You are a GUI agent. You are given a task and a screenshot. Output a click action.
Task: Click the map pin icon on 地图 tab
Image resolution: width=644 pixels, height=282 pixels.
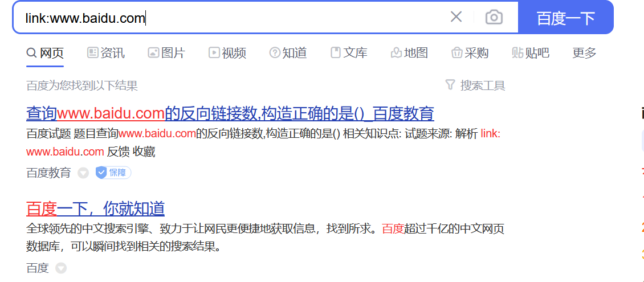396,53
